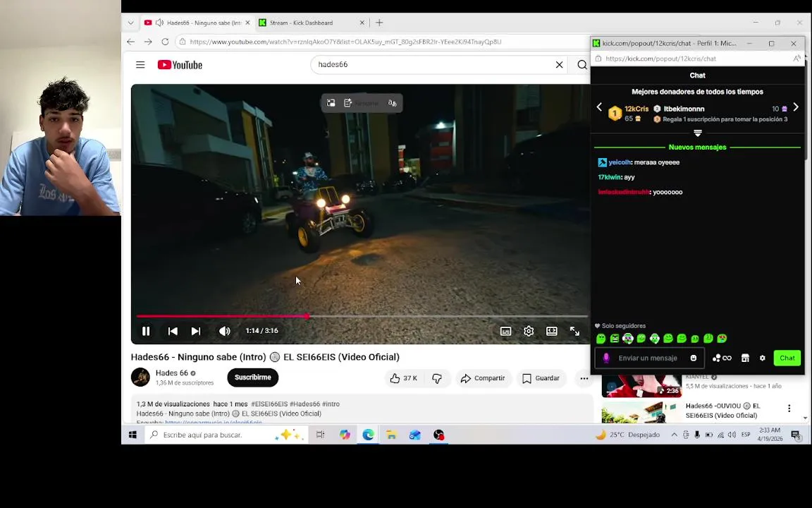Image resolution: width=812 pixels, height=508 pixels.
Task: Open Copilot from the taskbar
Action: pyautogui.click(x=345, y=435)
